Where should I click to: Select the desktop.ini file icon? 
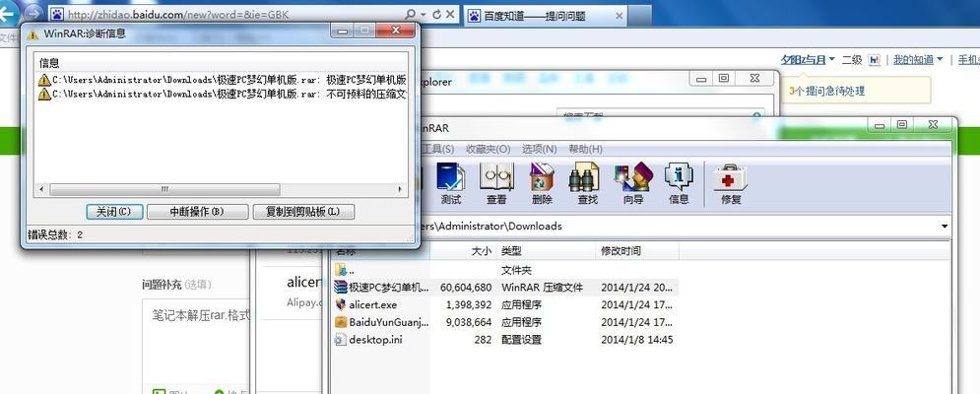[x=341, y=340]
